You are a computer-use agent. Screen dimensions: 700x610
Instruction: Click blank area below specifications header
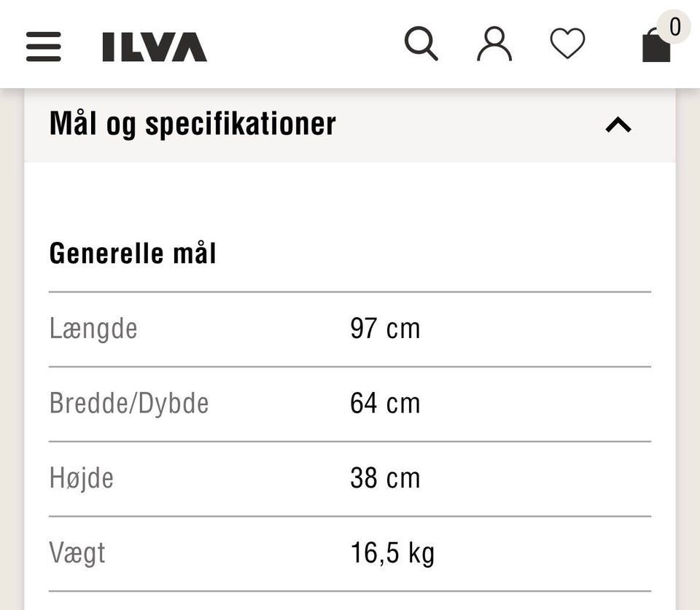coord(350,197)
